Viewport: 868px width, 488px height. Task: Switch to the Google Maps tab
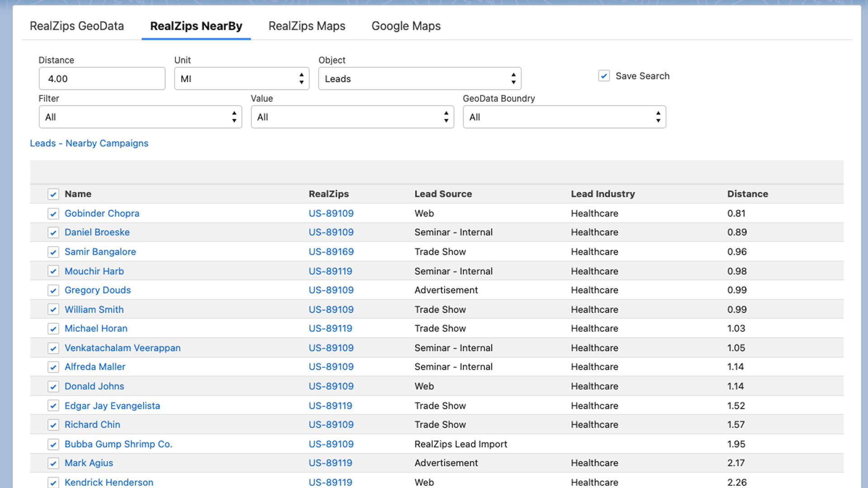click(406, 26)
